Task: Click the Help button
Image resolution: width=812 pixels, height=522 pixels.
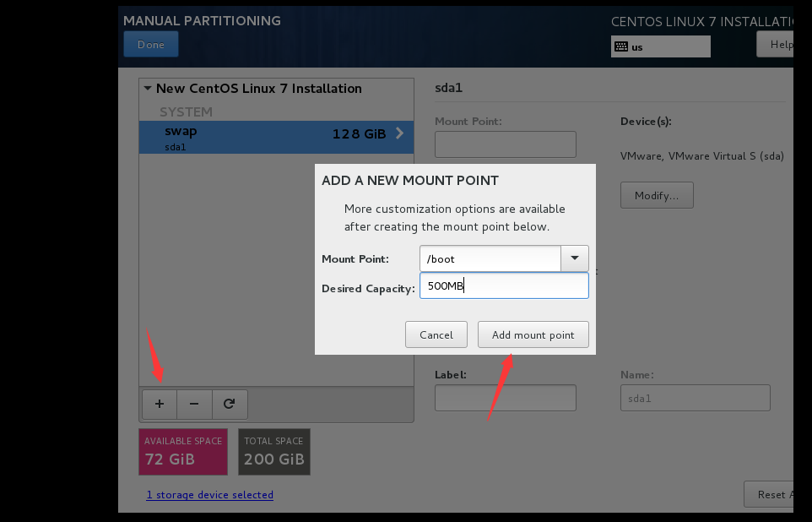Action: click(775, 44)
